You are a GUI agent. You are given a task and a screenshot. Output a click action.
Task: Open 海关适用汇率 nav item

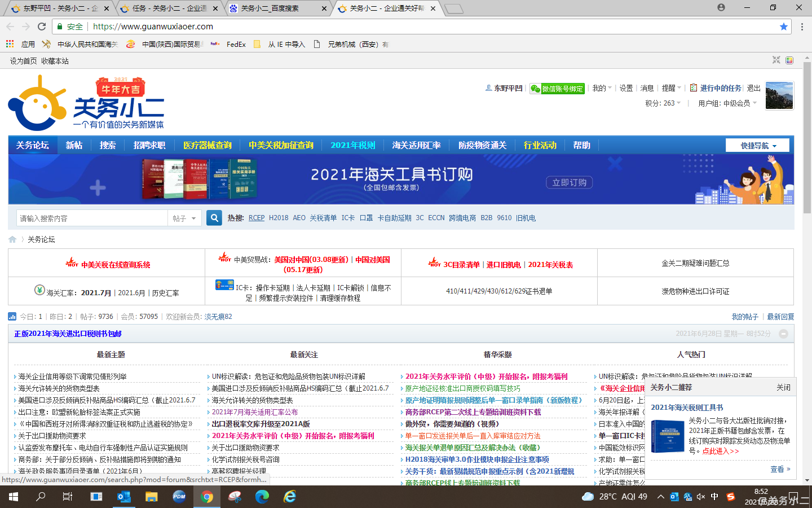(417, 146)
